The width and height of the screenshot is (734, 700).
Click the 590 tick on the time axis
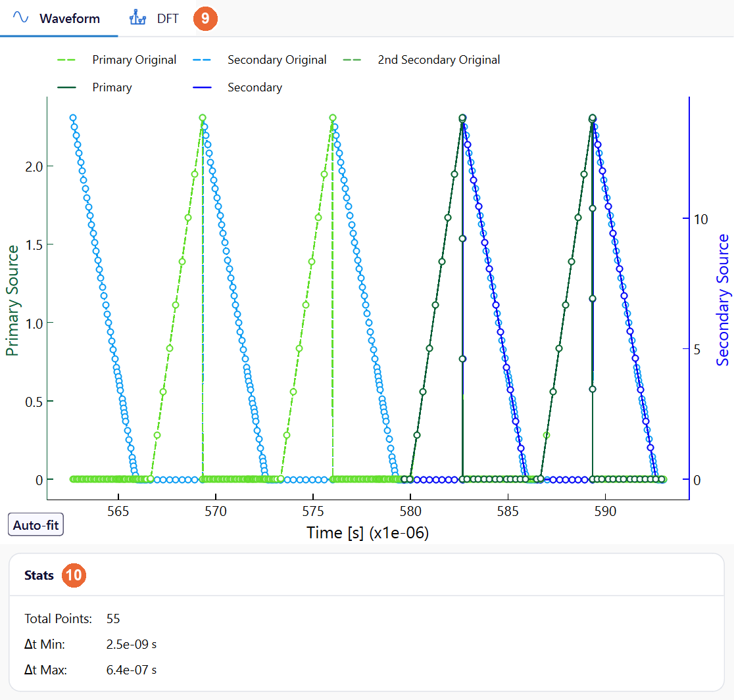[605, 511]
